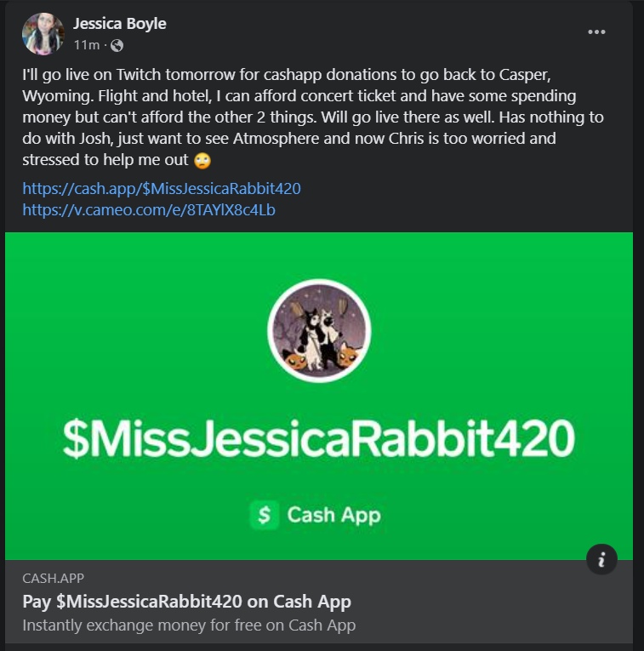This screenshot has width=644, height=651.
Task: Click the CASH.APP domain label
Action: tap(53, 578)
